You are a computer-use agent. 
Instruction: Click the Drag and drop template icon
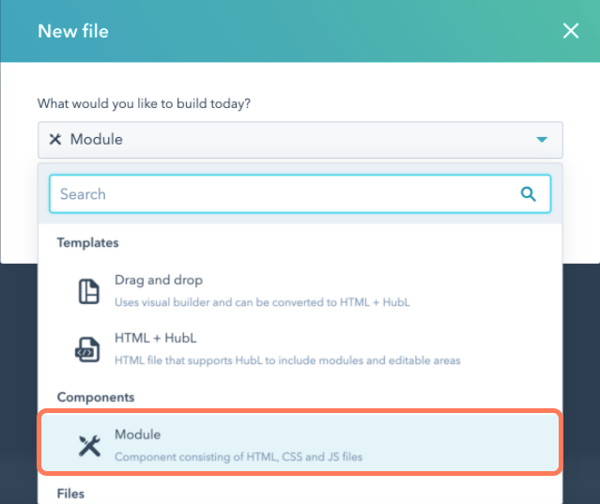coord(89,291)
